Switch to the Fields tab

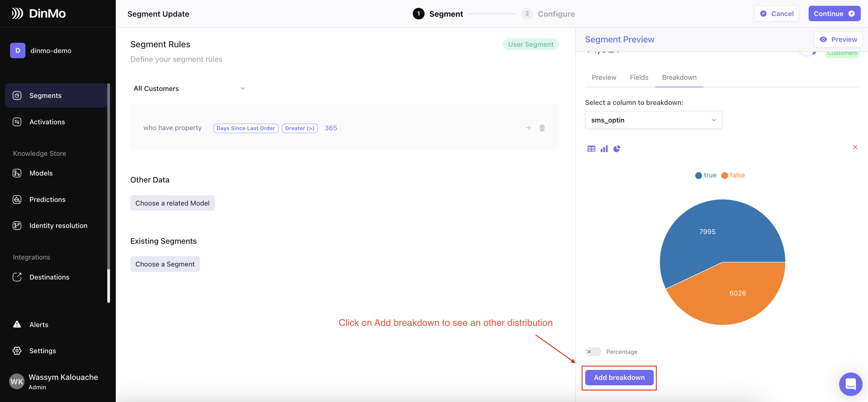point(639,77)
